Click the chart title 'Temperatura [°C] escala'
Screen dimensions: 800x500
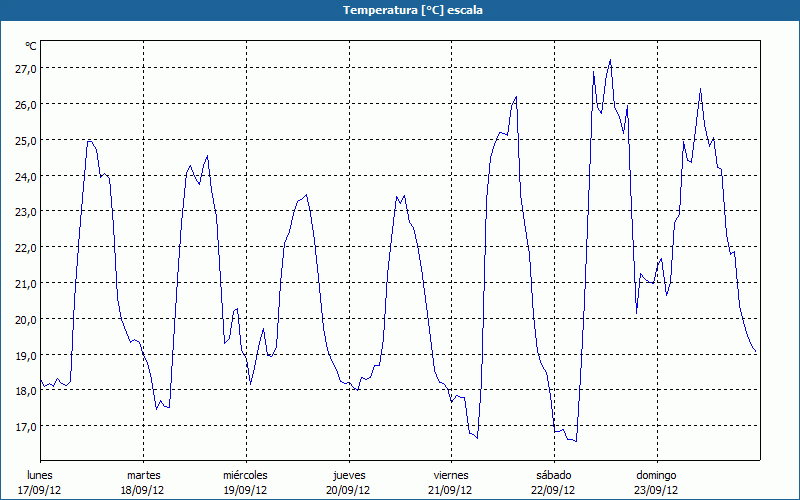399,10
